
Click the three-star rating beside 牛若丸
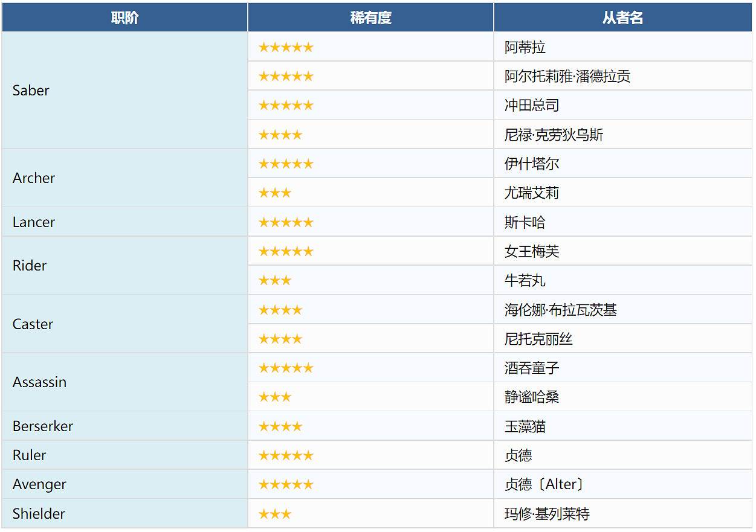[275, 281]
